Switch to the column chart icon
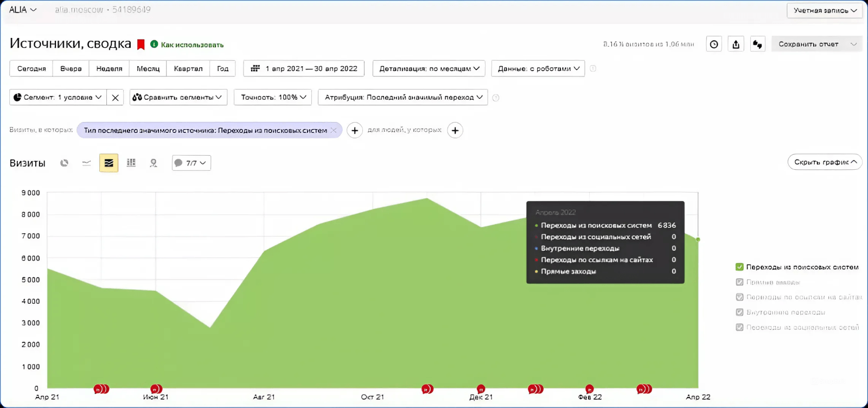Screen dimensions: 868x408 (x=131, y=163)
